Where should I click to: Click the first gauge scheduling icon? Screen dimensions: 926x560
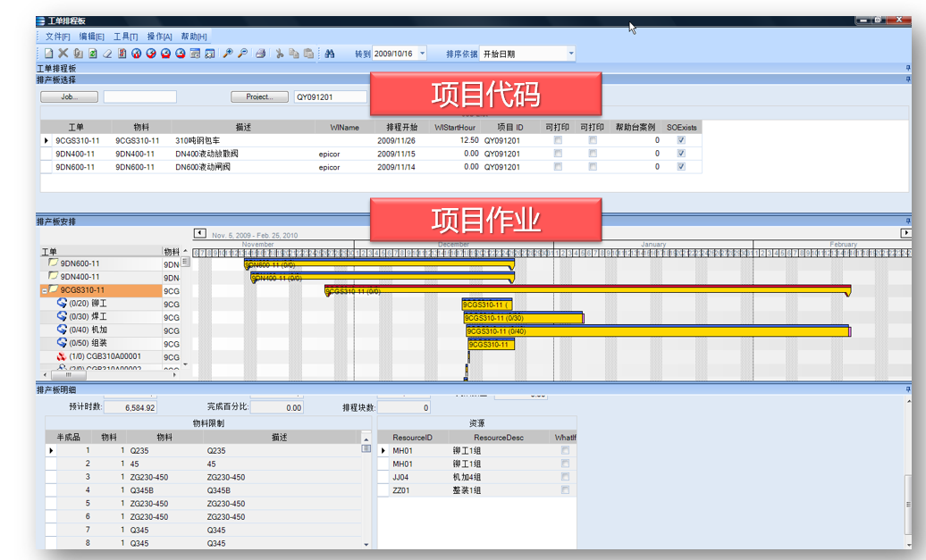[137, 54]
